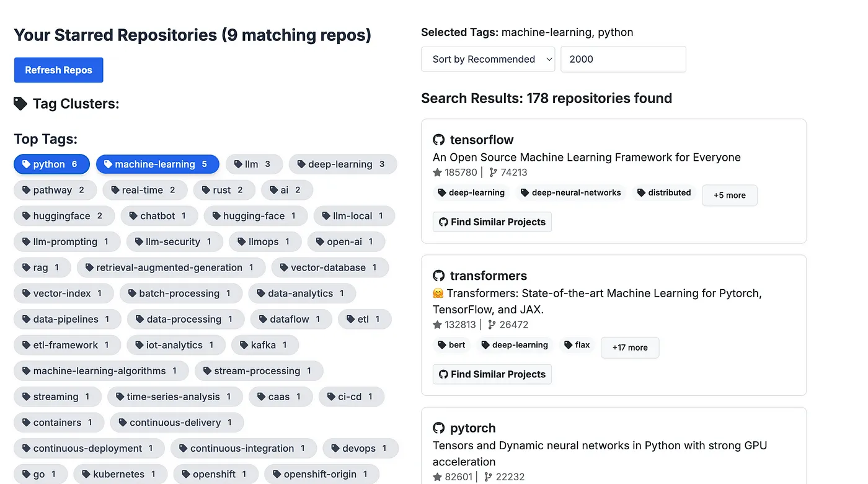Image resolution: width=868 pixels, height=484 pixels.
Task: Click the GitHub icon in transformers' Find Similar Projects
Action: point(443,374)
